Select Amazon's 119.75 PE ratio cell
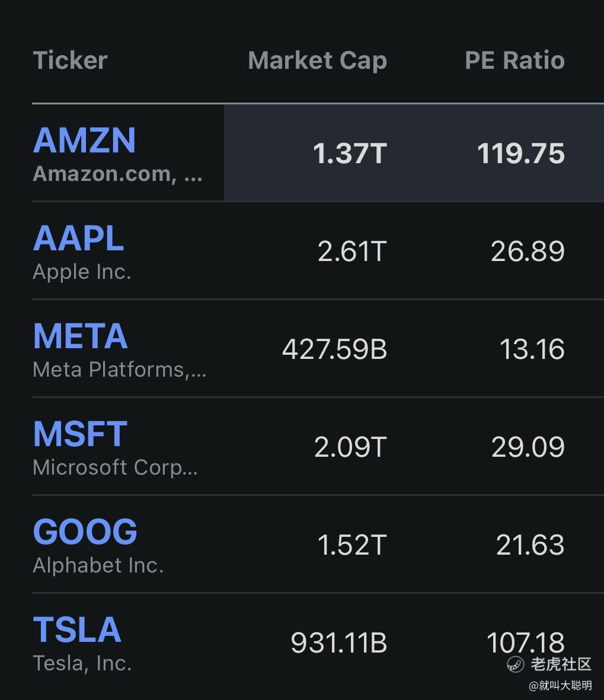604x700 pixels. coord(521,154)
